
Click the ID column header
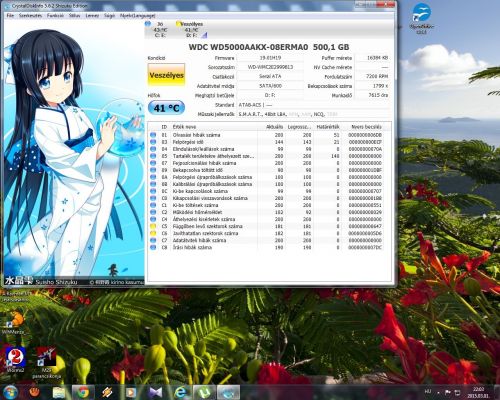point(164,127)
